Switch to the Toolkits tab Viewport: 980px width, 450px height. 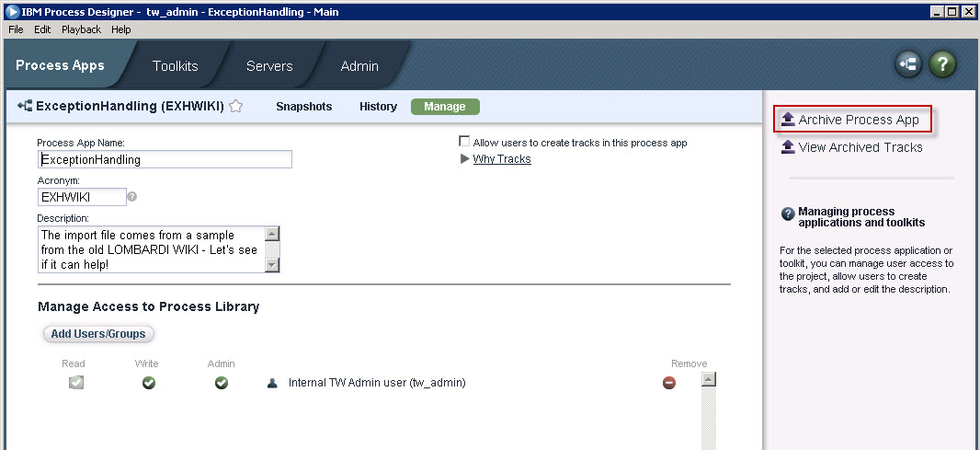click(x=175, y=65)
